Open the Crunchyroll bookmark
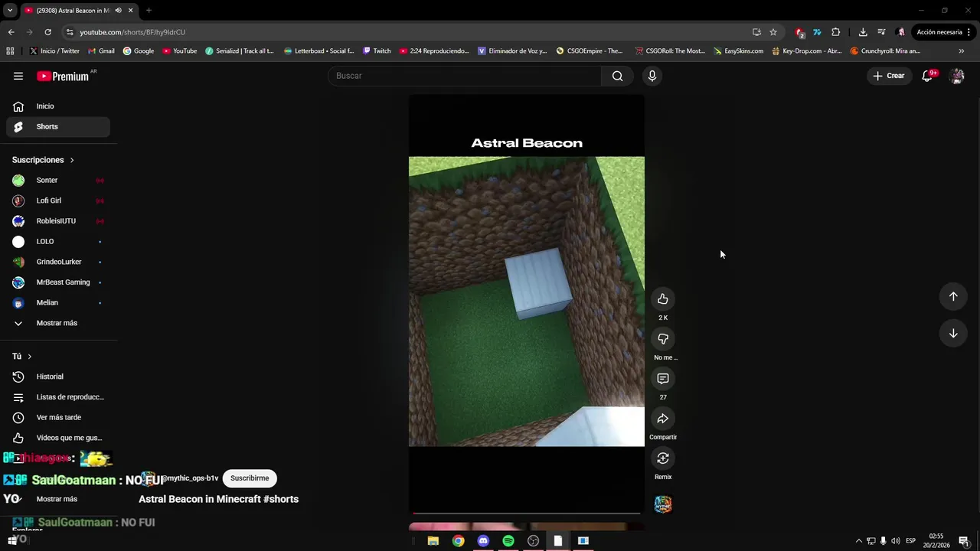 coord(885,51)
